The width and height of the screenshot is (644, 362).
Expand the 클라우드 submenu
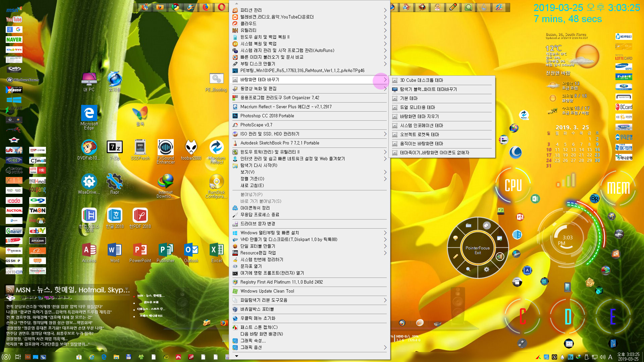(x=309, y=23)
